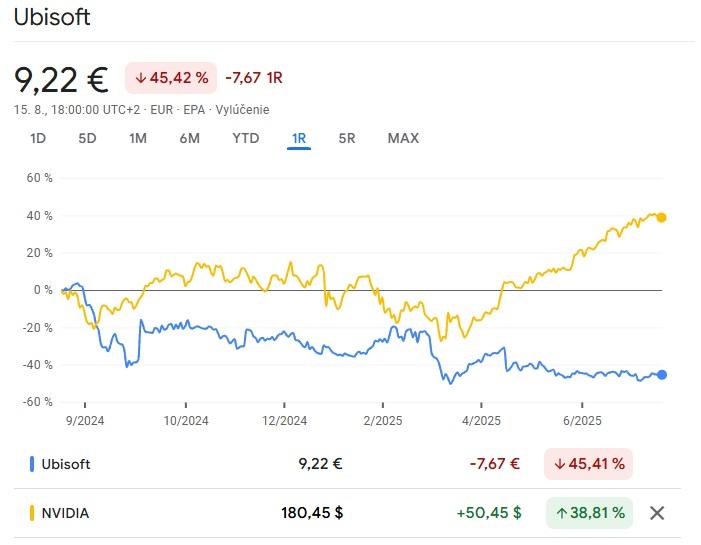Click the yellow NVIDIA color marker

33,513
